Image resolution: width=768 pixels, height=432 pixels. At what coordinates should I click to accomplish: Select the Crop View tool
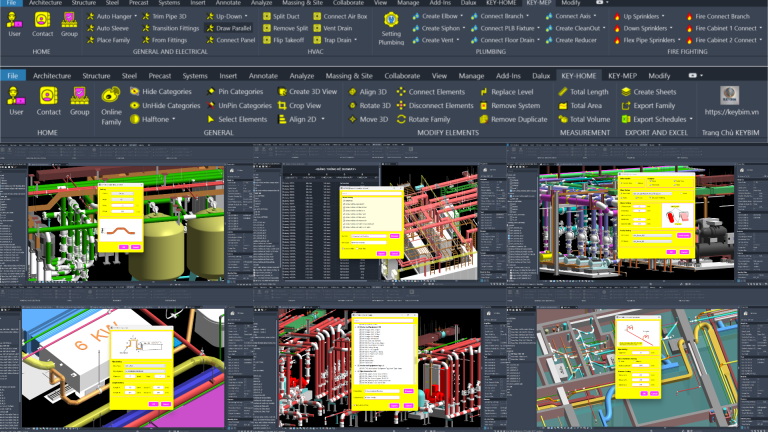tap(299, 105)
